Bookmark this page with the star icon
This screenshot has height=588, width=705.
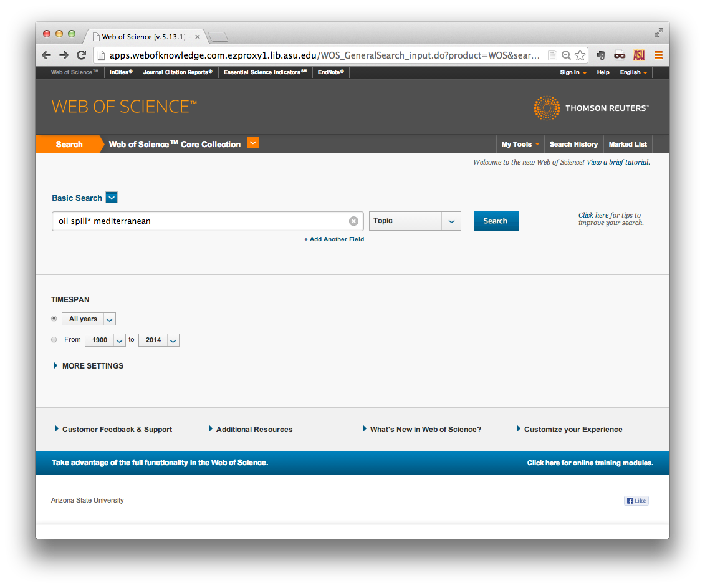coord(580,55)
